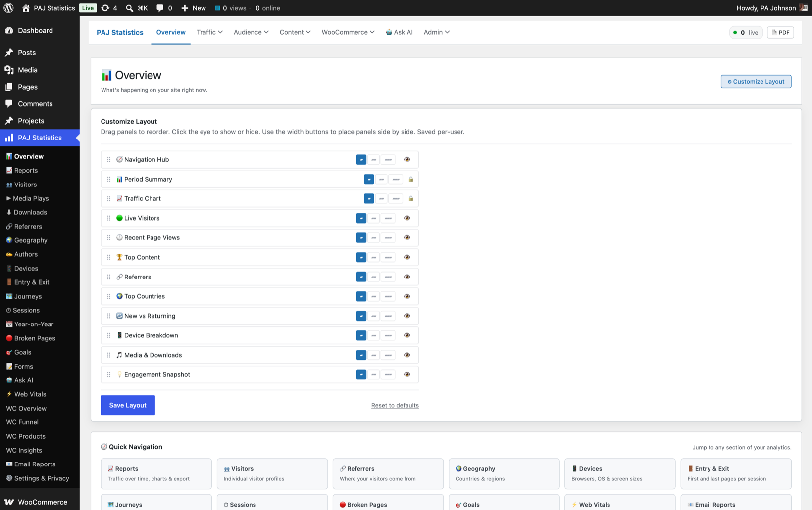Click Reset to defaults link

(x=395, y=405)
